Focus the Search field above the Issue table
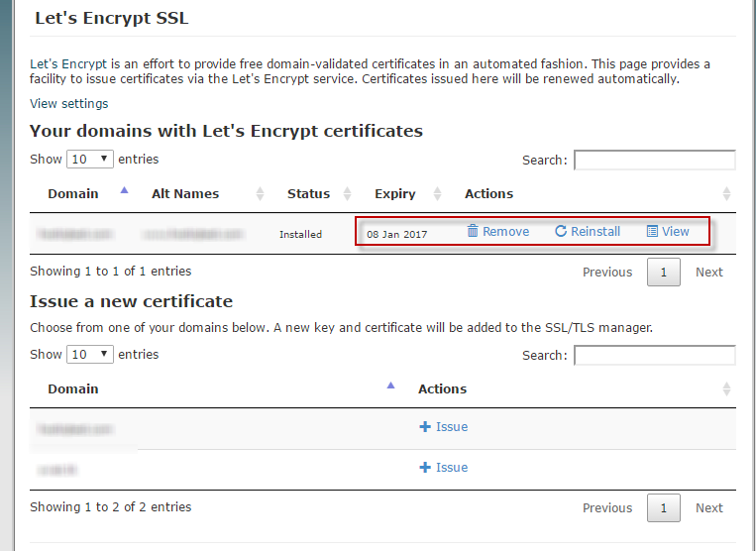 [x=655, y=356]
